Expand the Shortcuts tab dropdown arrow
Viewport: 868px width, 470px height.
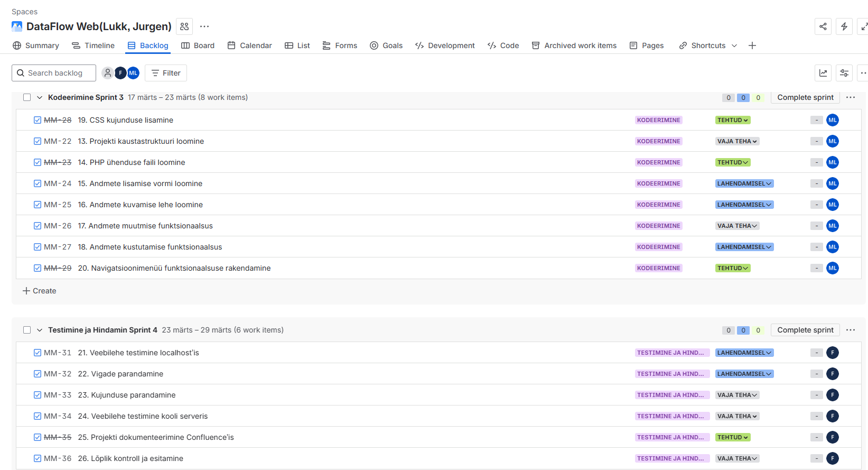[734, 45]
